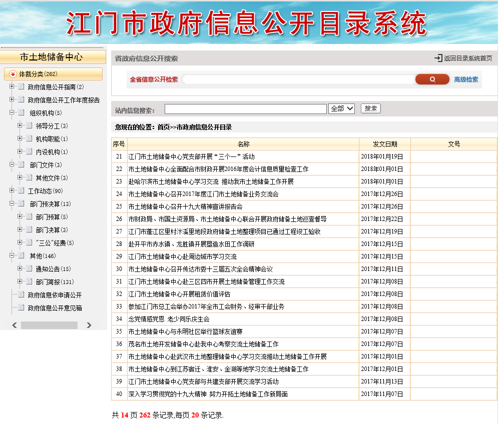Click the red magnifier search button
The width and height of the screenshot is (504, 424).
coord(432,79)
